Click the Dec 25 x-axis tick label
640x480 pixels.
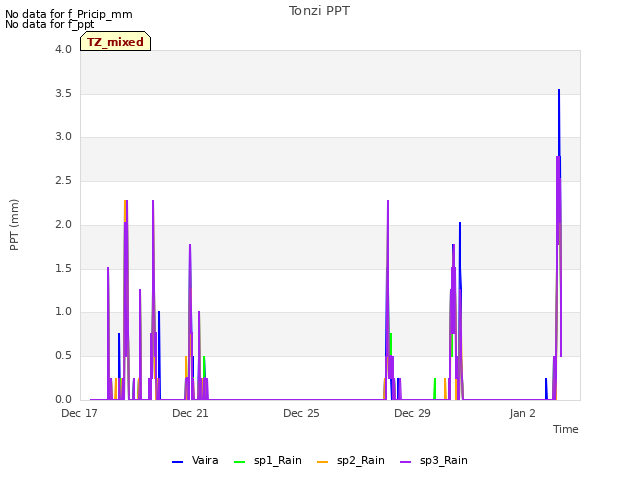click(301, 413)
